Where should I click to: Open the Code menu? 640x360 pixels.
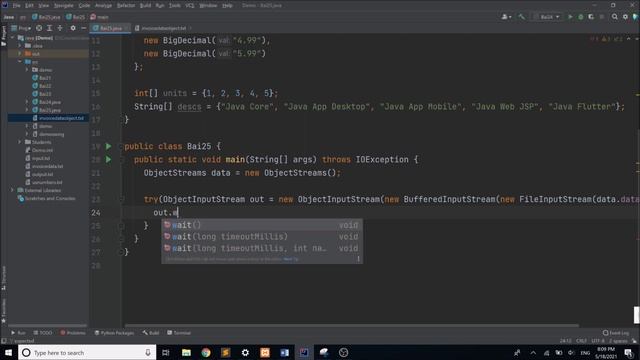84,5
